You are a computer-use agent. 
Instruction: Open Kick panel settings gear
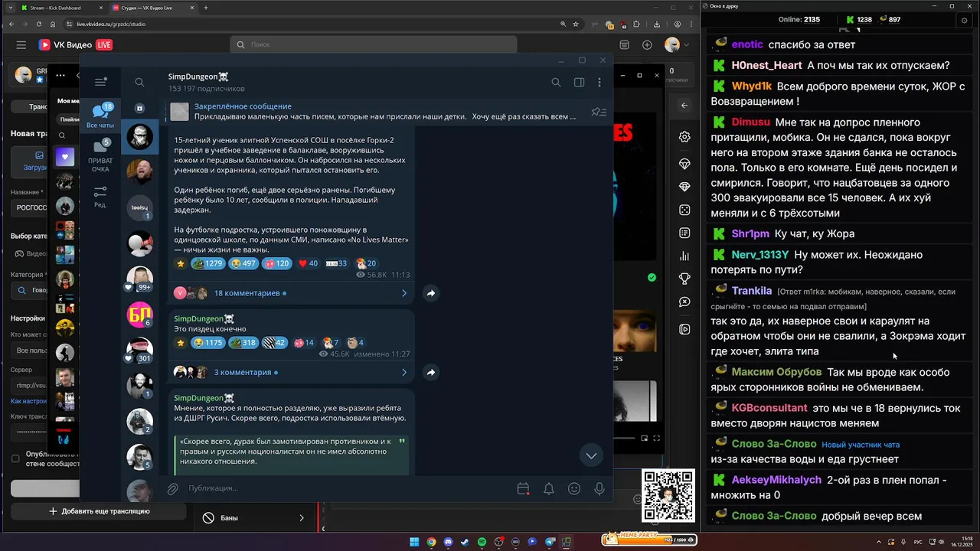pos(684,137)
